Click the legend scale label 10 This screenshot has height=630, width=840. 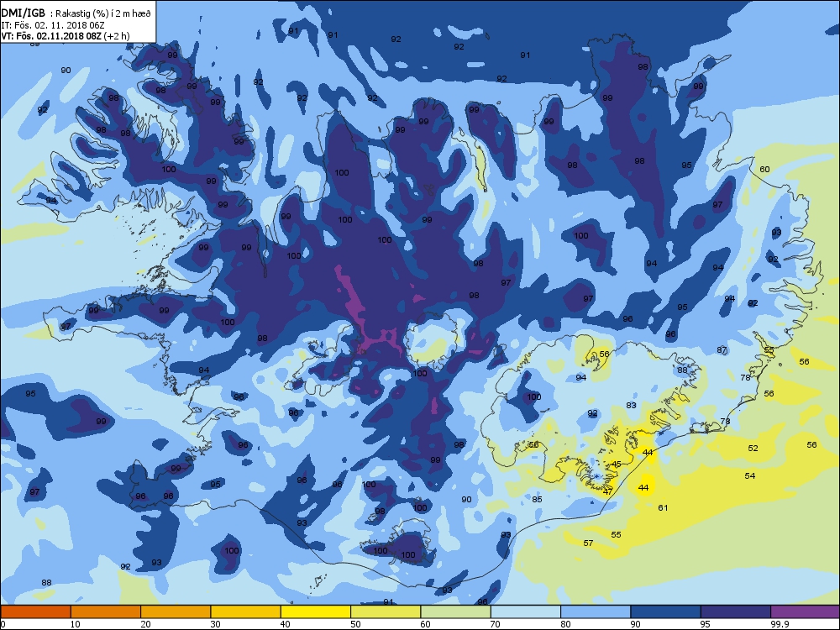pos(76,623)
